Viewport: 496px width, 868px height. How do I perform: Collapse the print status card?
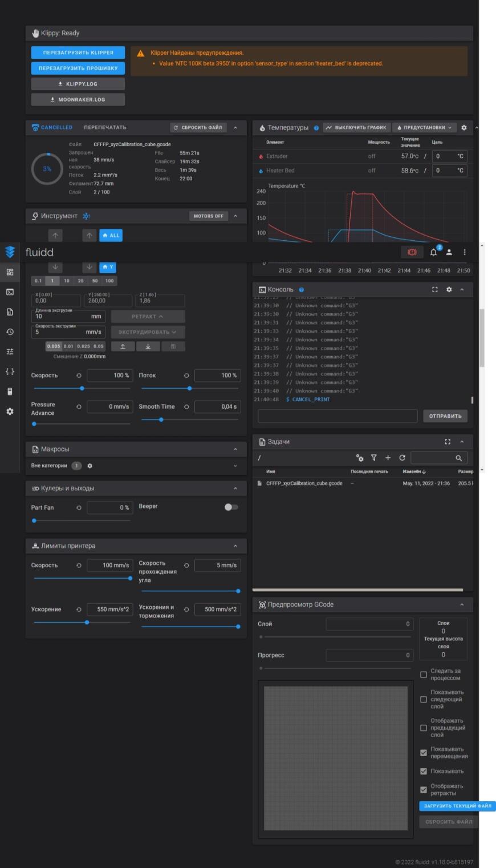click(x=235, y=127)
